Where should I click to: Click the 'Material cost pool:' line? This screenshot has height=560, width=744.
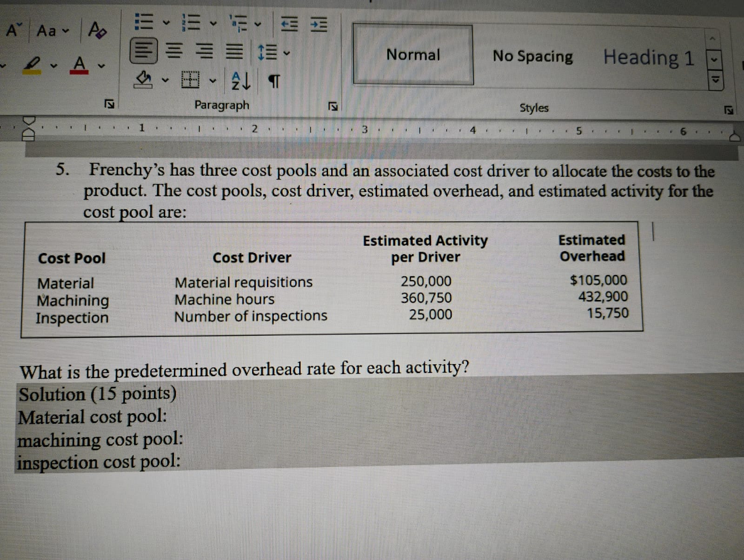pos(92,416)
